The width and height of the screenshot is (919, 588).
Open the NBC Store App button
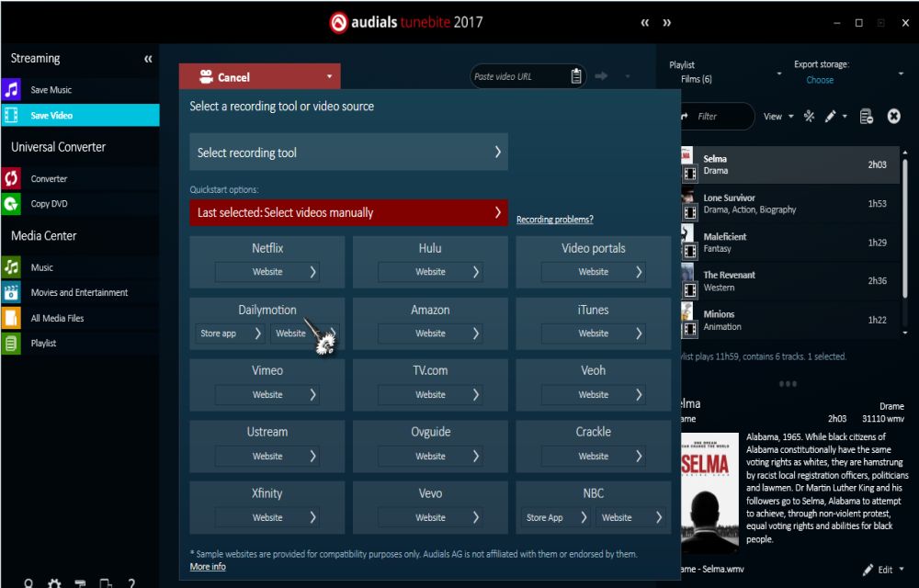pos(556,518)
